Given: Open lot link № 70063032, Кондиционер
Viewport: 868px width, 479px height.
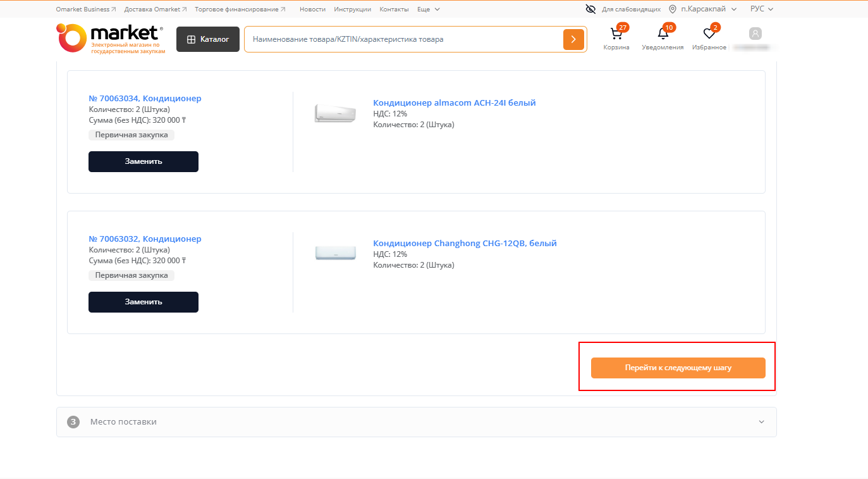Looking at the screenshot, I should pos(145,239).
